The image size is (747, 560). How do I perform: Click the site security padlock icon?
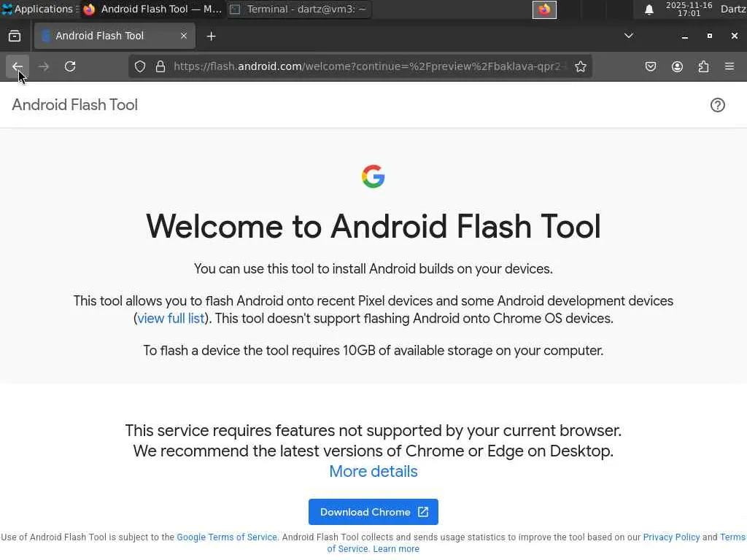point(160,66)
